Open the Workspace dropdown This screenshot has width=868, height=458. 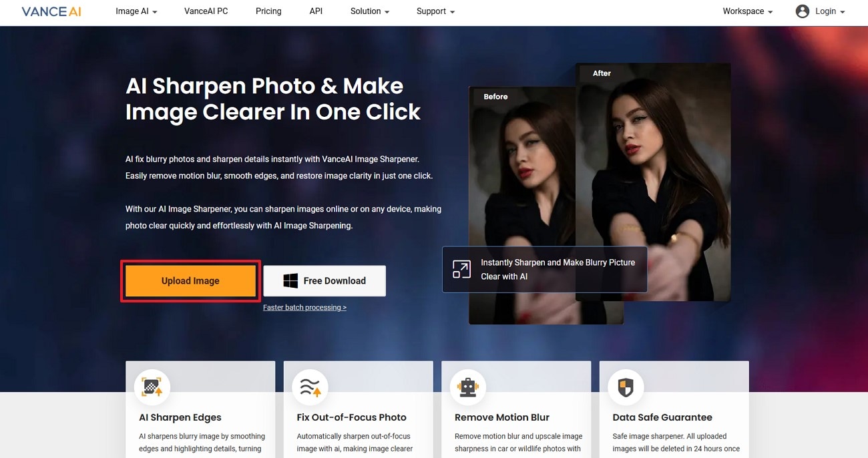748,11
